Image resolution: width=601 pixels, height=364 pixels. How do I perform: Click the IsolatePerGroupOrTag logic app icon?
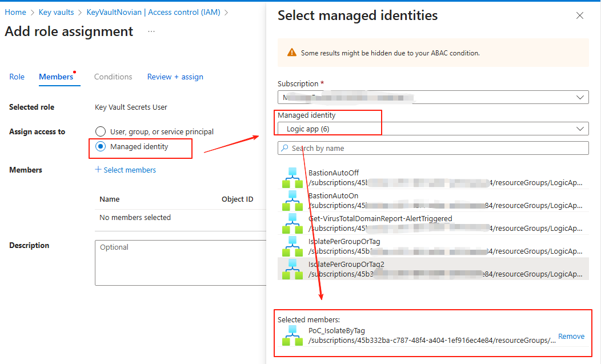(x=292, y=246)
